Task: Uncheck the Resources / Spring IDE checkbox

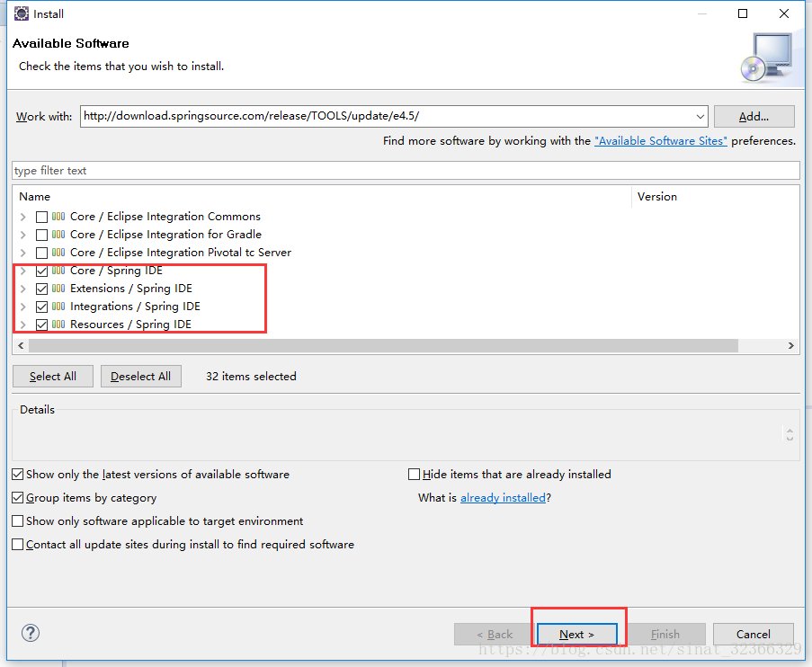Action: 42,325
